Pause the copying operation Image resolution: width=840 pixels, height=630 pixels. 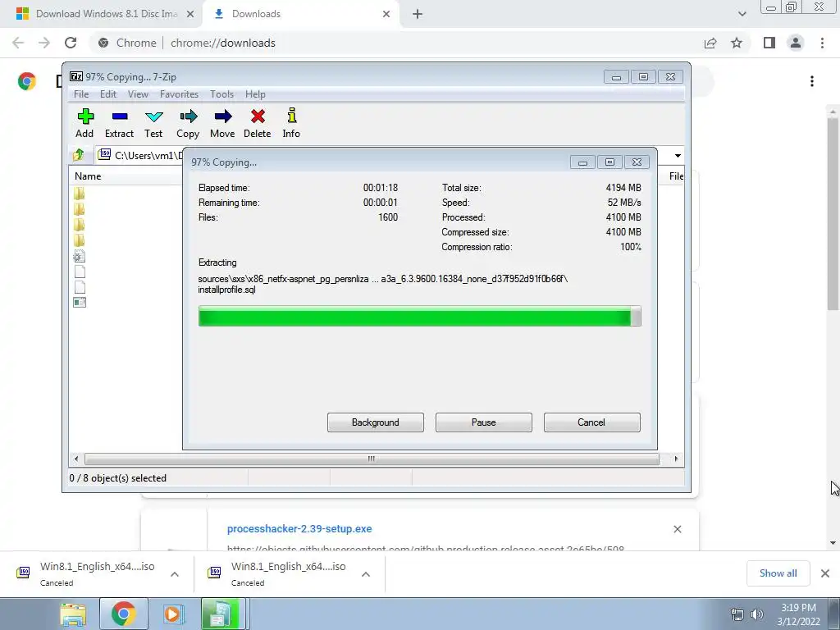click(484, 422)
